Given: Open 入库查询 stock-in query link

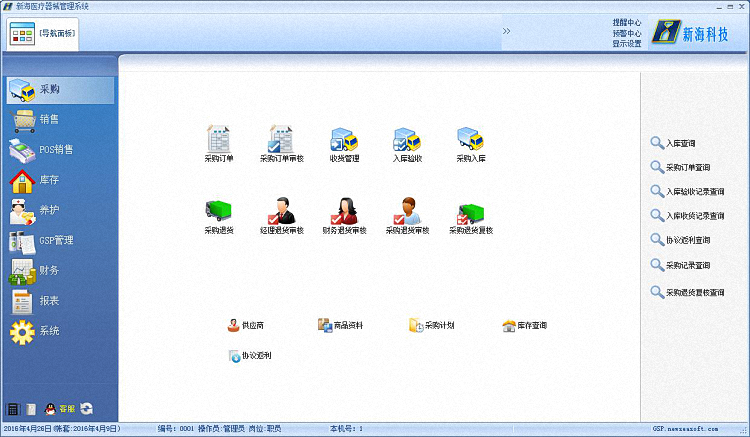Looking at the screenshot, I should pyautogui.click(x=673, y=143).
